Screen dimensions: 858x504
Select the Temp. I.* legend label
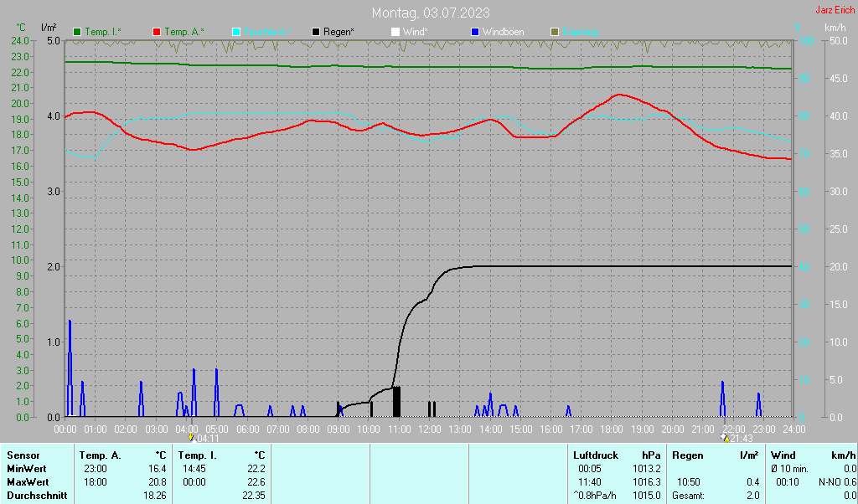pyautogui.click(x=103, y=33)
